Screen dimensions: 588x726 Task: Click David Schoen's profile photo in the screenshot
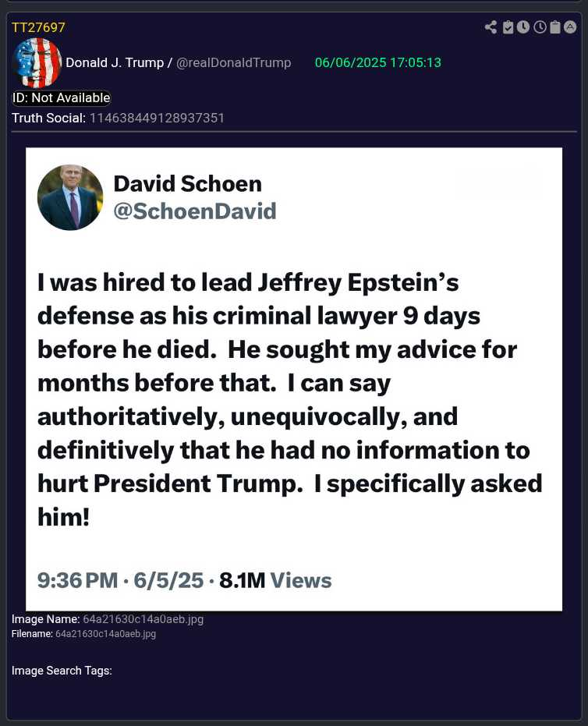(70, 197)
